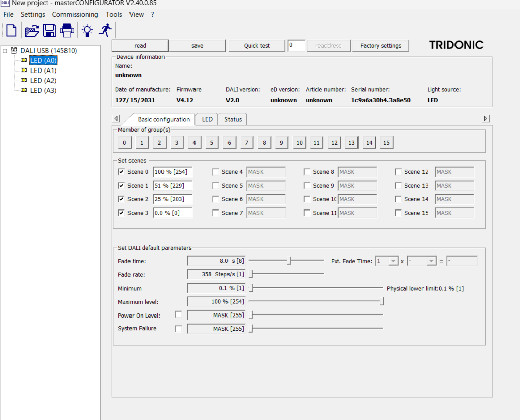520x420 pixels.
Task: Click the LED (A2) device icon
Action: [x=24, y=80]
